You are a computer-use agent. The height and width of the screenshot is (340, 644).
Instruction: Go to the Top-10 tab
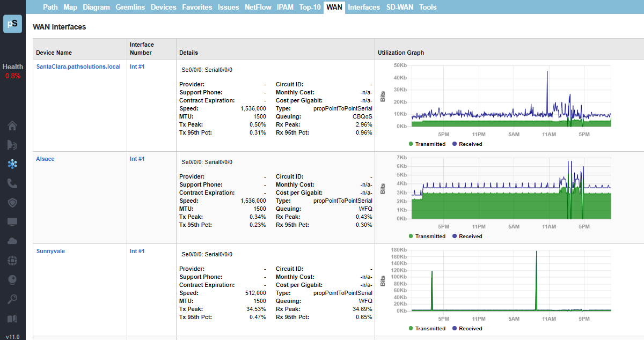point(311,7)
